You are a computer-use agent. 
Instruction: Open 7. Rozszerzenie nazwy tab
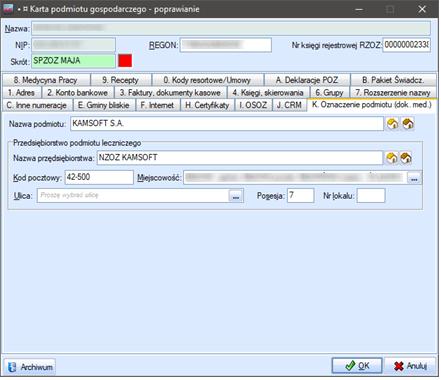tap(393, 93)
